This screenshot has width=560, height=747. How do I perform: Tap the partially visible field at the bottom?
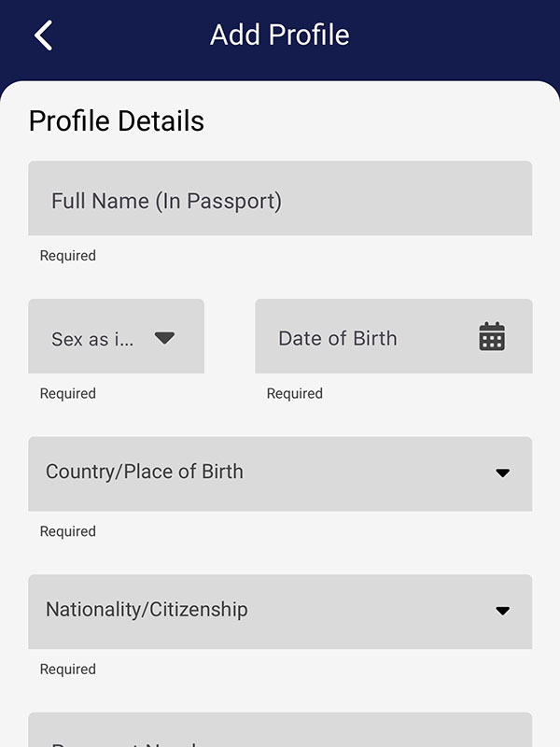click(280, 731)
